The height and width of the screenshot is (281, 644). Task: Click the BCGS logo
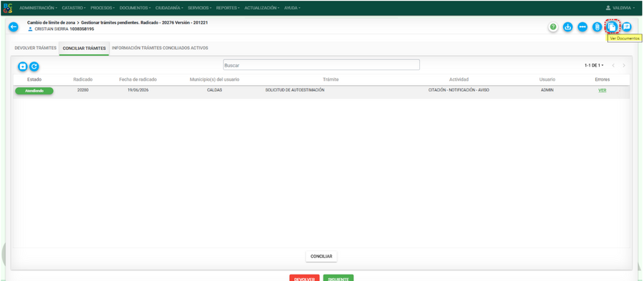7,8
